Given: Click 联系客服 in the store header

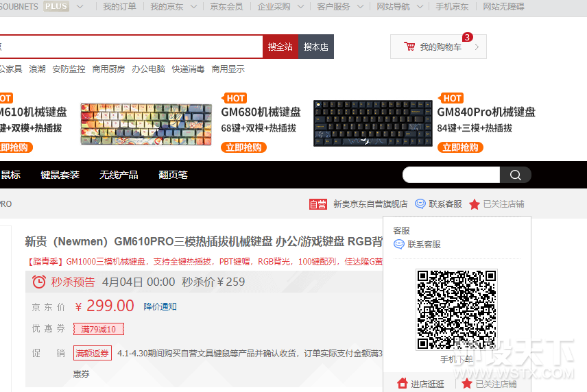Looking at the screenshot, I should 446,204.
